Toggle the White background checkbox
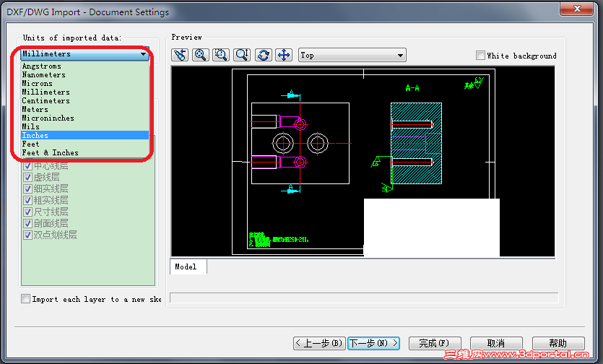603x364 pixels. coord(480,56)
